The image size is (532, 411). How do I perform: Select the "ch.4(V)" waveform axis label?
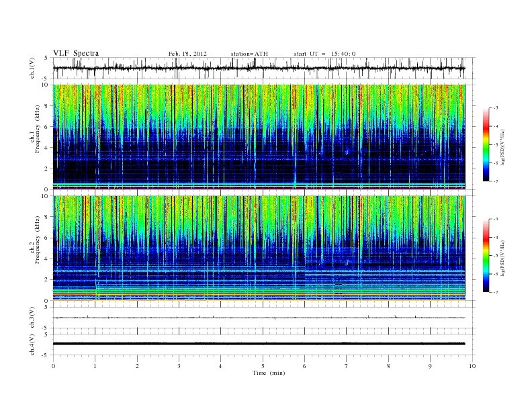pyautogui.click(x=32, y=345)
